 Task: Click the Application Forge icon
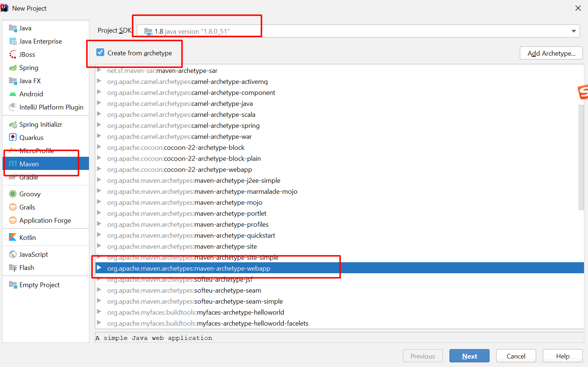tap(13, 220)
